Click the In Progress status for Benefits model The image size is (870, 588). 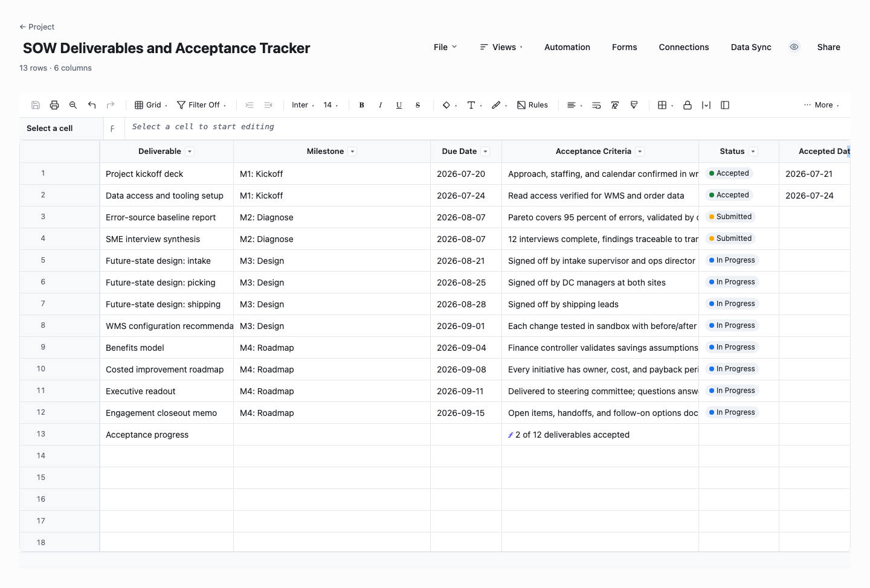point(732,347)
